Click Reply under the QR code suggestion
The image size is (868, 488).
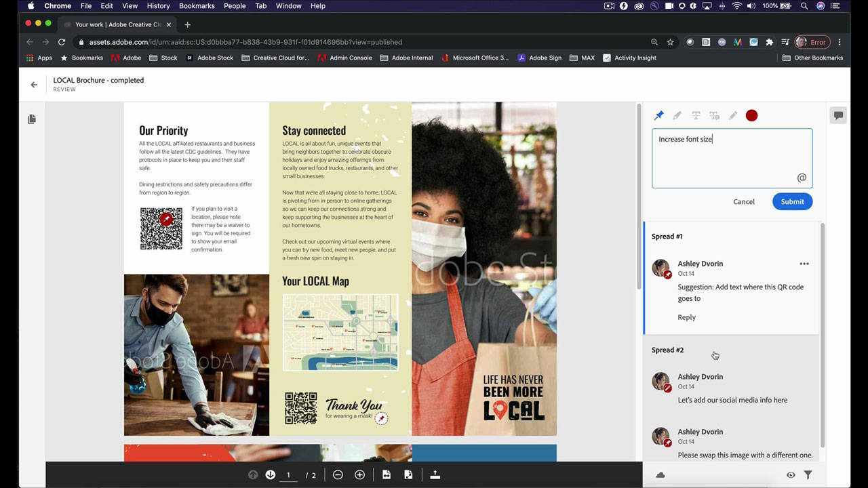(686, 317)
